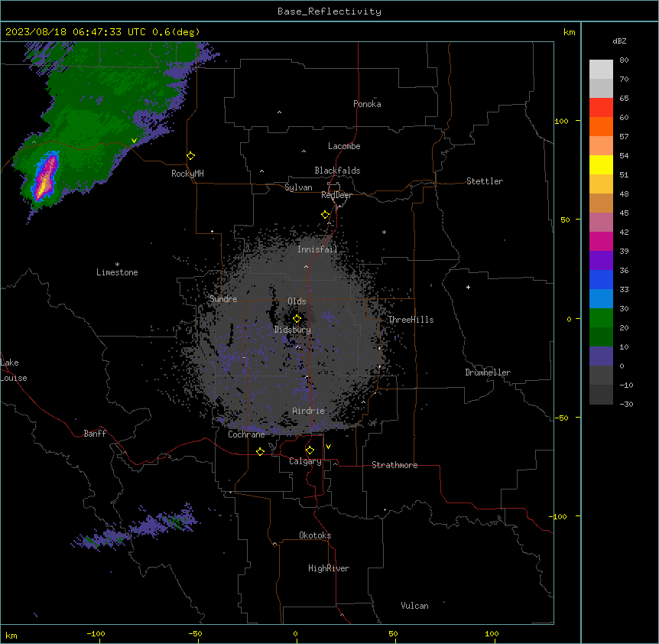Click the yellow V marker northeast of Calgary
Viewport: 659px width, 644px height.
(x=328, y=447)
